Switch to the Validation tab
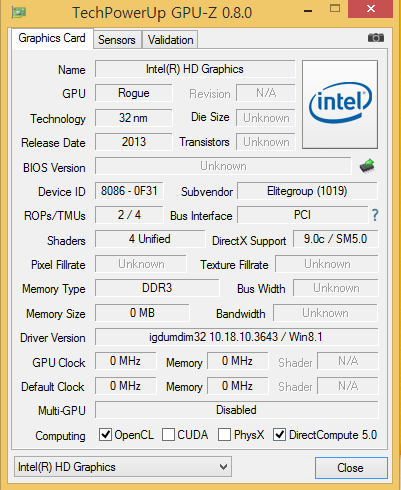The image size is (401, 490). click(170, 40)
